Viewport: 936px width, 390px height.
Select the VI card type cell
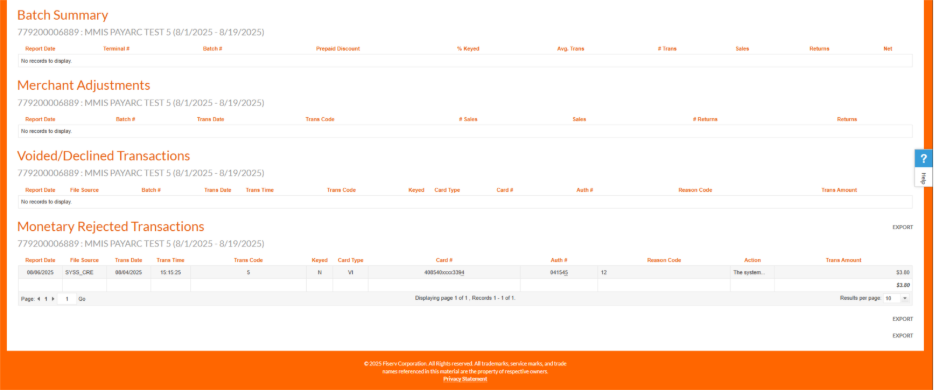coord(350,272)
